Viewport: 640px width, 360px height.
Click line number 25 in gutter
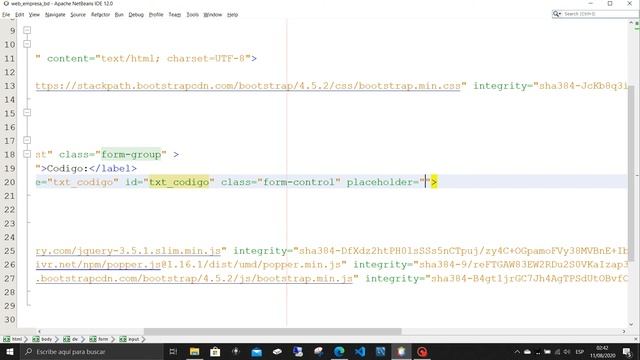click(10, 251)
